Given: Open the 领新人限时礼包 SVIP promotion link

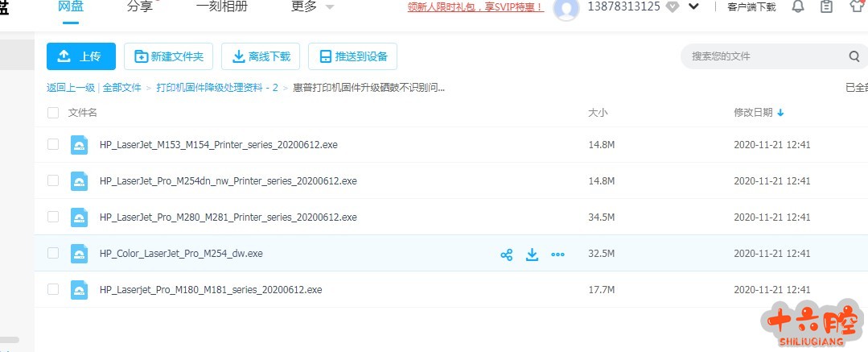Looking at the screenshot, I should tap(475, 6).
